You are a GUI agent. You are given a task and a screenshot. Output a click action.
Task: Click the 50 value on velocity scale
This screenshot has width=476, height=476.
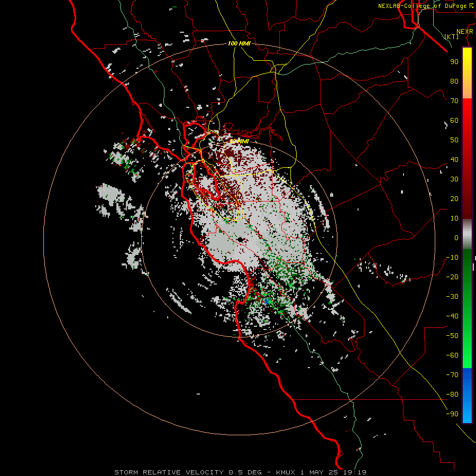coord(454,140)
